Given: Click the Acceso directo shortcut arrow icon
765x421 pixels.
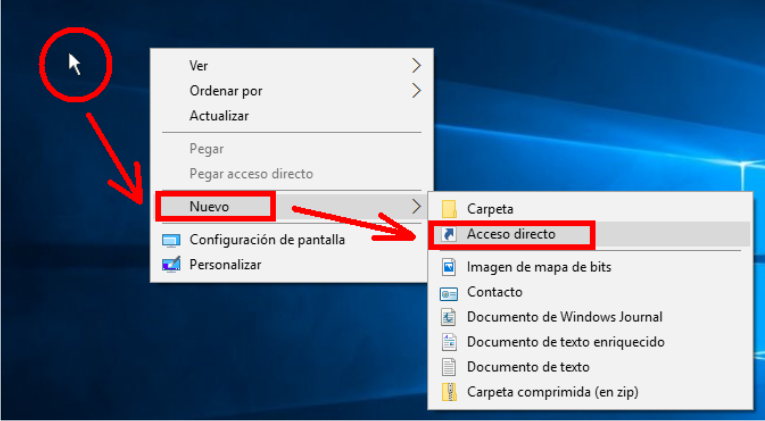Looking at the screenshot, I should [x=449, y=234].
